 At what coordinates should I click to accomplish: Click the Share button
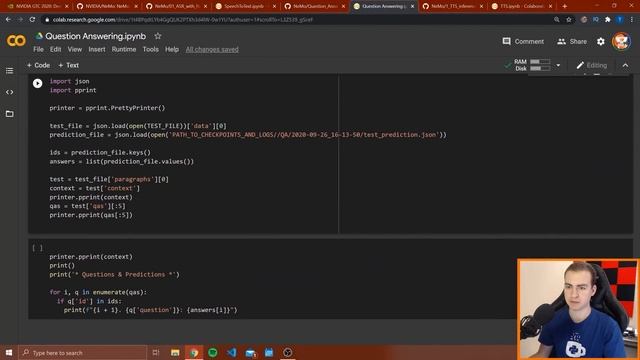(x=572, y=41)
